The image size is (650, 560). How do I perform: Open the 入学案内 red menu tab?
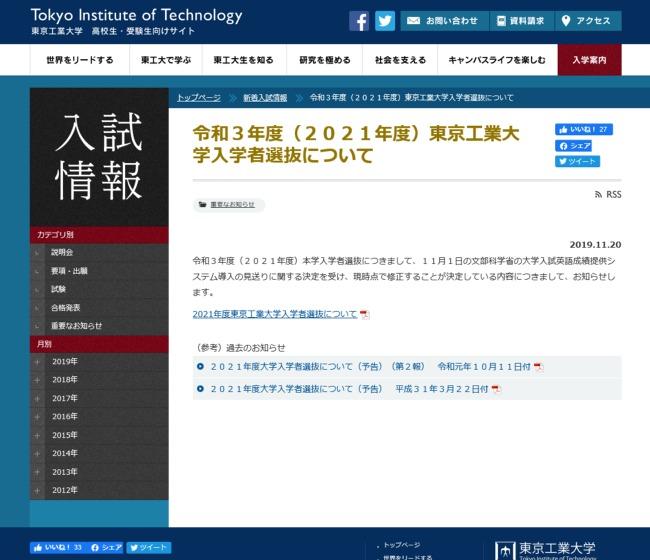pos(589,60)
